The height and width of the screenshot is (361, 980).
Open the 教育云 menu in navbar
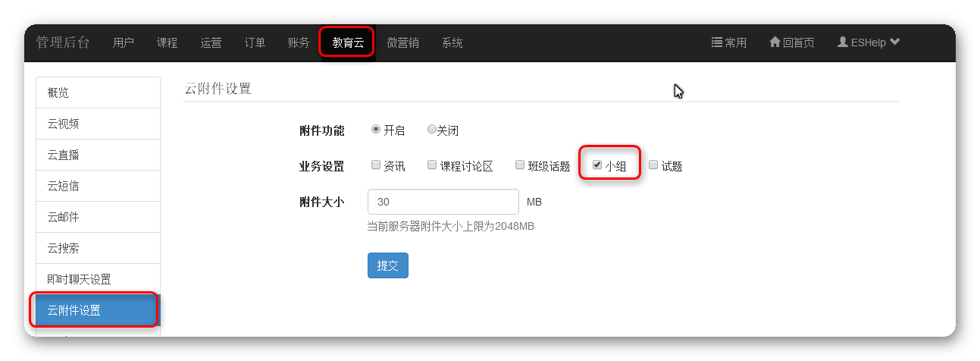pyautogui.click(x=348, y=43)
